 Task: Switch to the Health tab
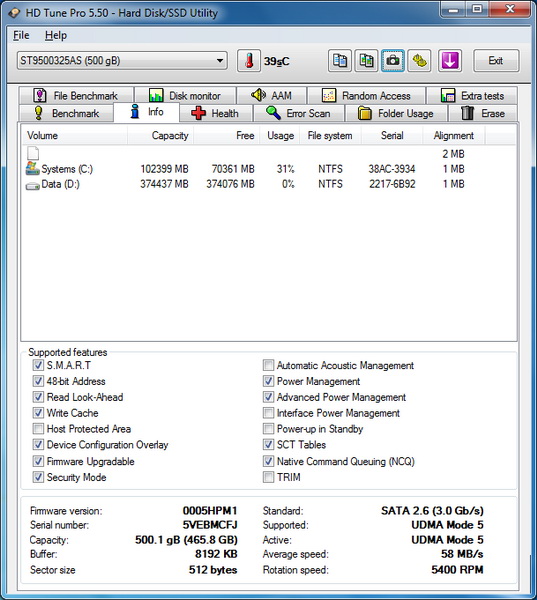215,113
